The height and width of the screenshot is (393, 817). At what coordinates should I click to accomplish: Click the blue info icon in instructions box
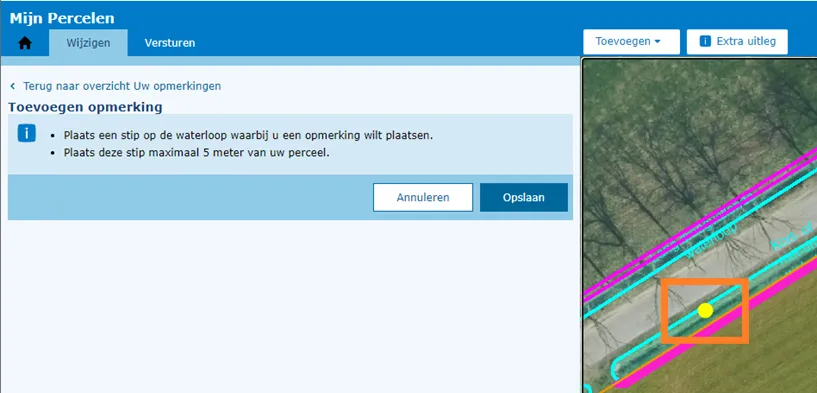[x=27, y=133]
